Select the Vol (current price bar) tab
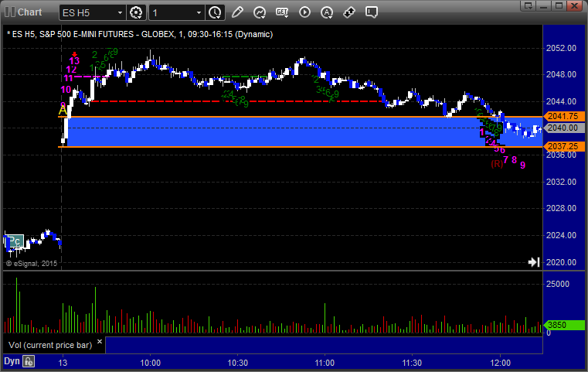This screenshot has width=588, height=372. pos(46,344)
